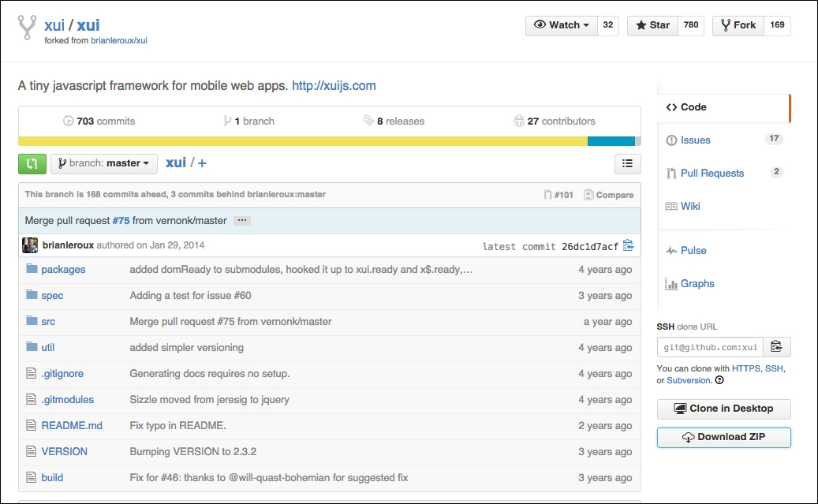
Task: Open the http://xuijs.com link
Action: pyautogui.click(x=334, y=85)
